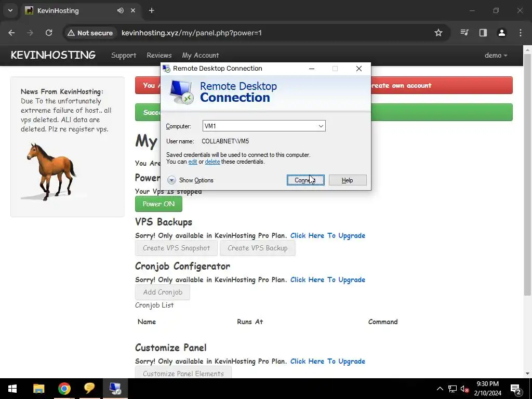Open Chrome media controls icon

point(464,33)
